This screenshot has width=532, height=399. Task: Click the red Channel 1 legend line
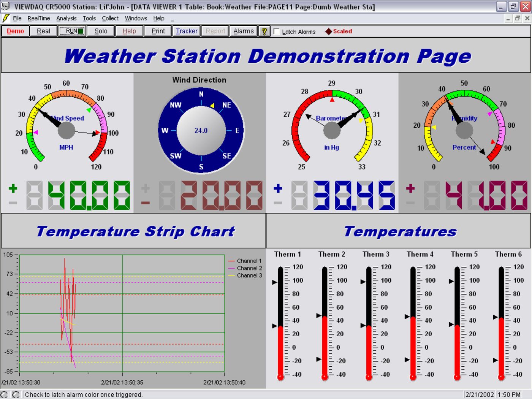231,261
